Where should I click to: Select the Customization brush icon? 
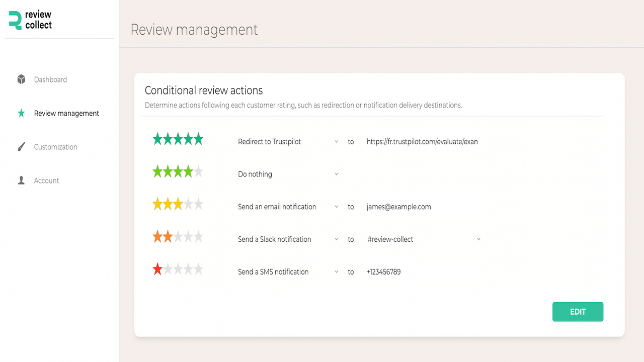(x=21, y=146)
